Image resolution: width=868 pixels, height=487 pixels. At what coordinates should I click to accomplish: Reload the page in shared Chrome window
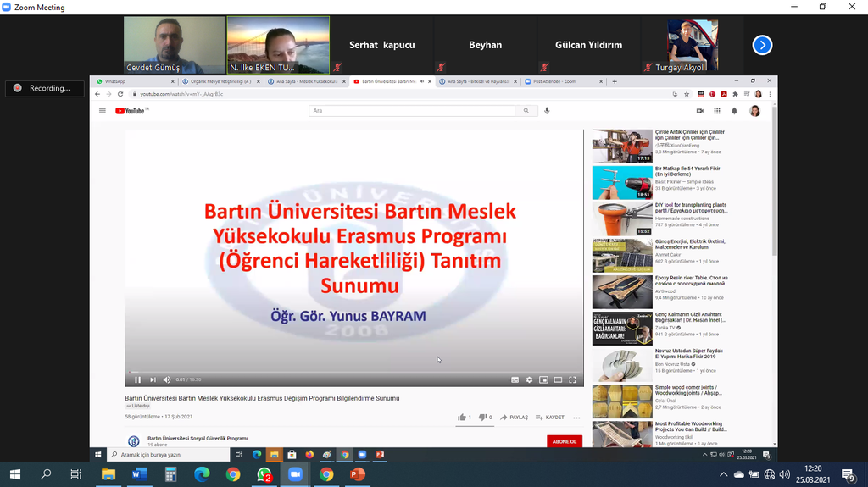pyautogui.click(x=120, y=94)
